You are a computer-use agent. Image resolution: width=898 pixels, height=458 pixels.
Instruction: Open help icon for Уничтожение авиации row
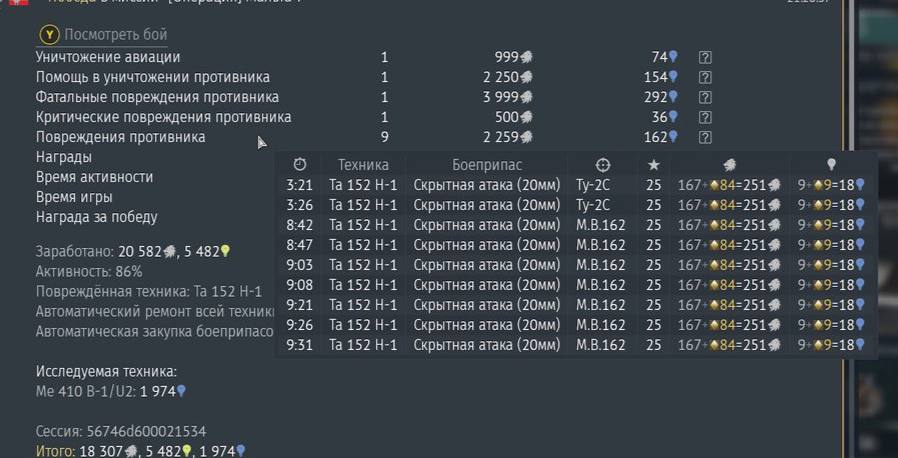(705, 58)
